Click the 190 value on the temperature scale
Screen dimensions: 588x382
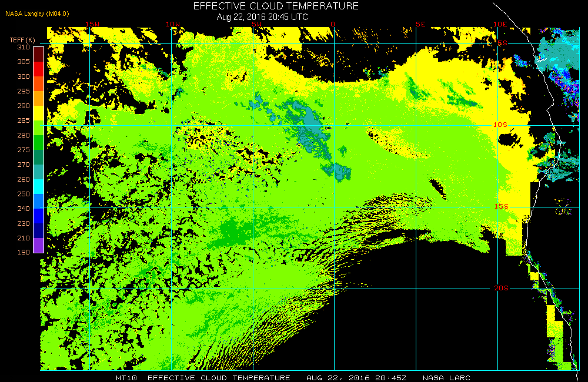(x=24, y=252)
